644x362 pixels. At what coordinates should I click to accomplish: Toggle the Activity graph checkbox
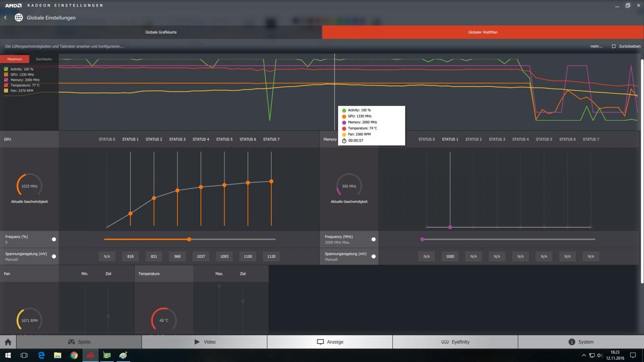6,69
